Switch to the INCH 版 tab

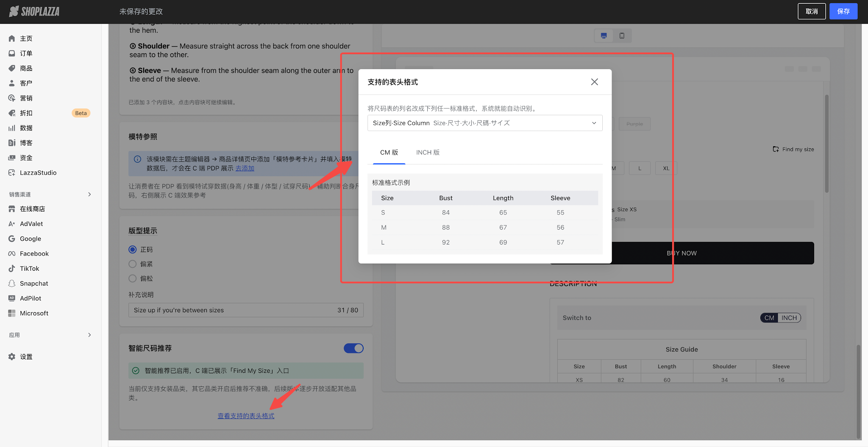(x=428, y=153)
